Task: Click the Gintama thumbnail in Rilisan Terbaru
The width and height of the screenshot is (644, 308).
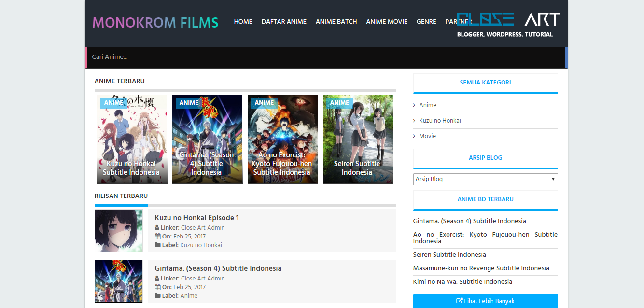Action: point(119,281)
